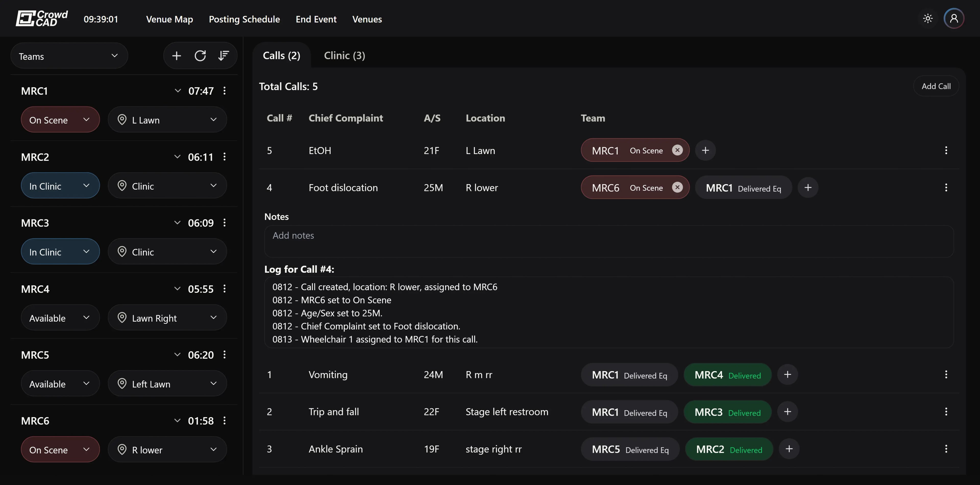Open MRC5 Left Lawn location dropdown

pos(167,383)
